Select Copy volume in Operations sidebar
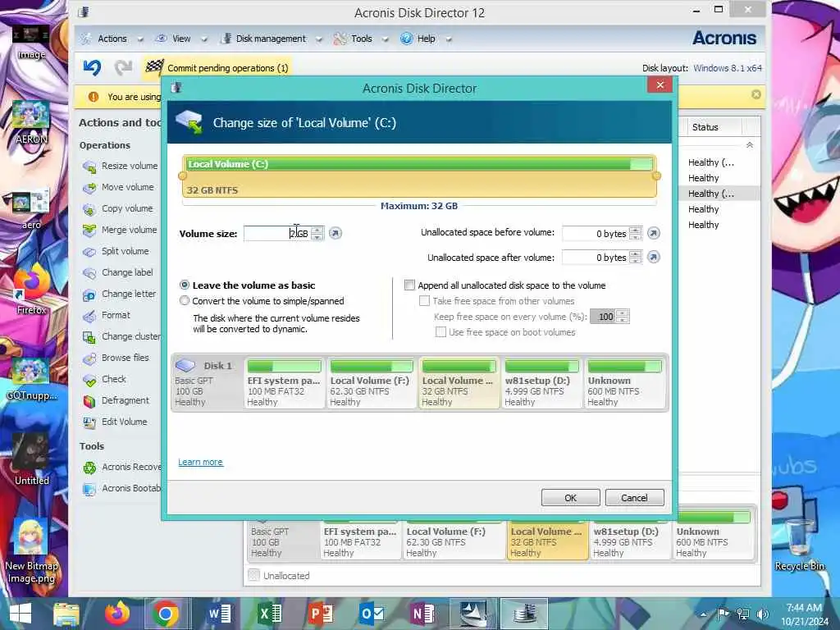Image resolution: width=840 pixels, height=630 pixels. [x=118, y=208]
